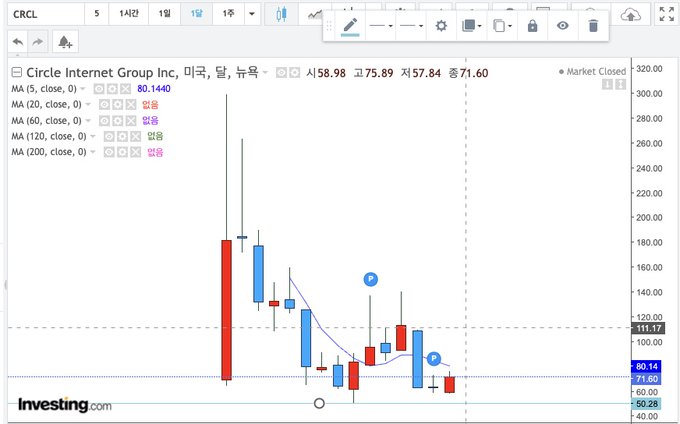Click the Investing.com logo link
The height and width of the screenshot is (424, 680).
click(x=65, y=405)
